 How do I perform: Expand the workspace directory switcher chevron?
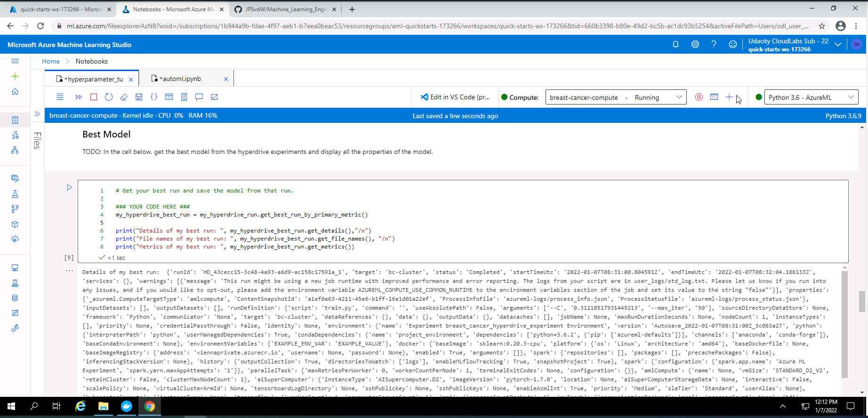(838, 44)
